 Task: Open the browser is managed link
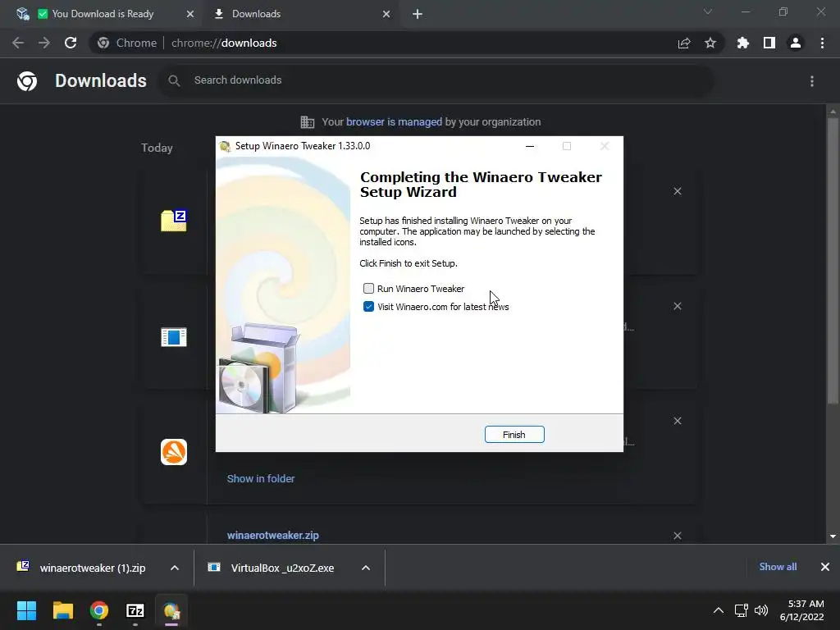394,122
